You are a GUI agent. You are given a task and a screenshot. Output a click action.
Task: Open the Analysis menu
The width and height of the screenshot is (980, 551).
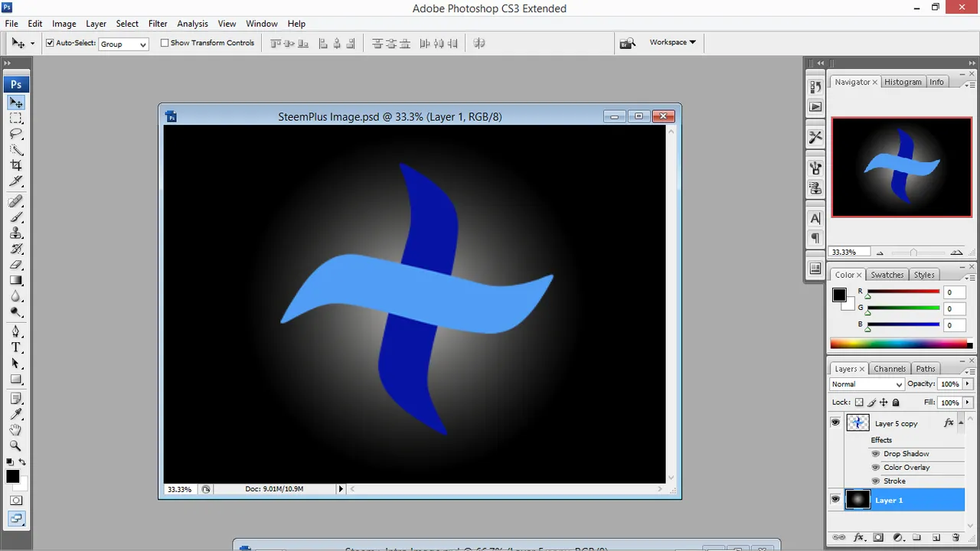(193, 24)
